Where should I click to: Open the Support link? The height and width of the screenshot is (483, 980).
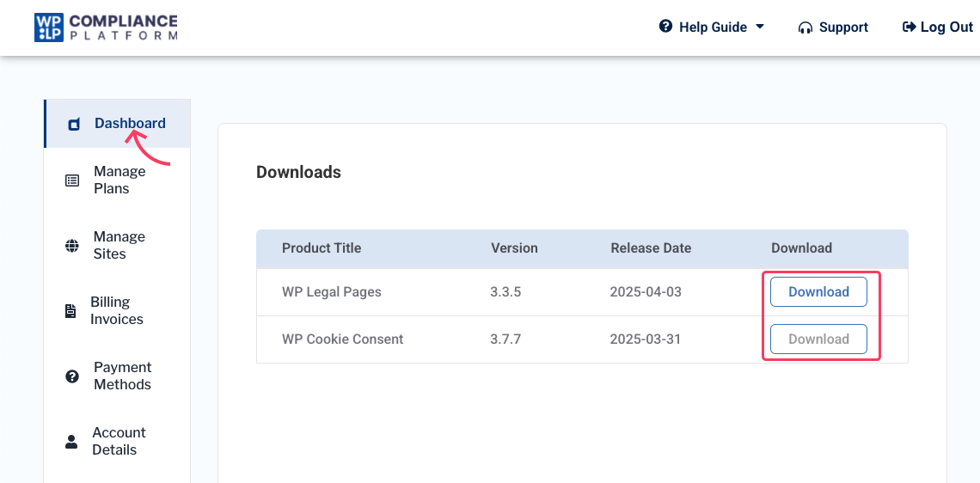coord(843,28)
